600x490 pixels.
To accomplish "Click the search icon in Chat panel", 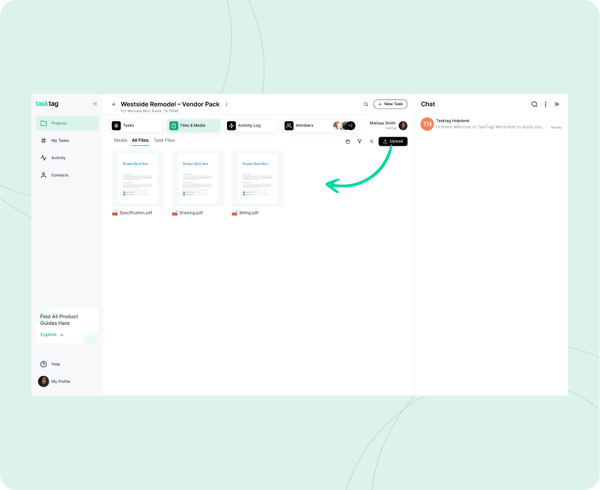I will point(534,104).
